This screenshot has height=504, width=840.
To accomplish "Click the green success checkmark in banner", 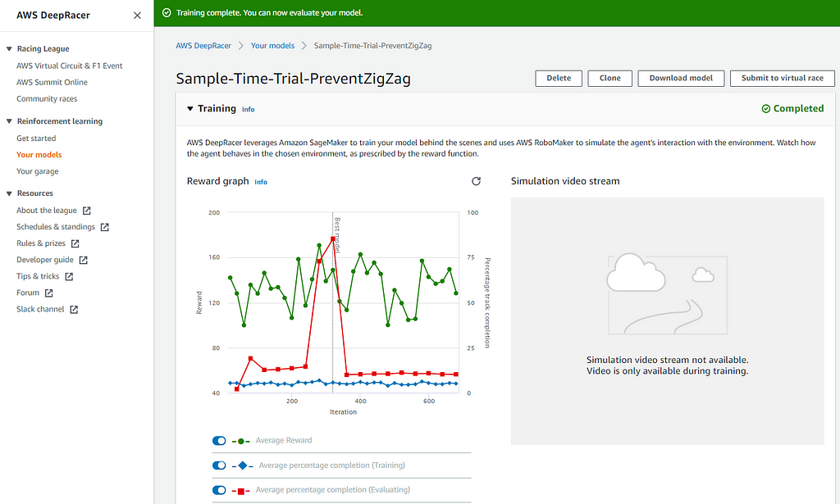I will pyautogui.click(x=167, y=13).
